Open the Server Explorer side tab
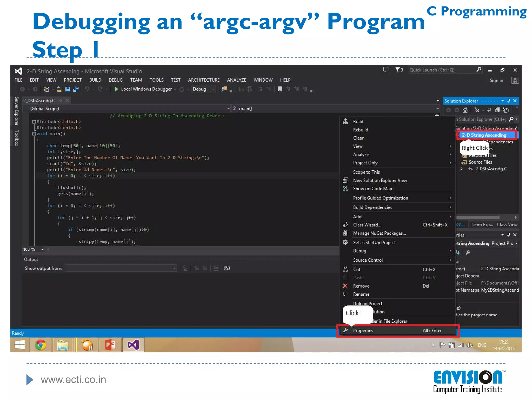 (x=16, y=111)
